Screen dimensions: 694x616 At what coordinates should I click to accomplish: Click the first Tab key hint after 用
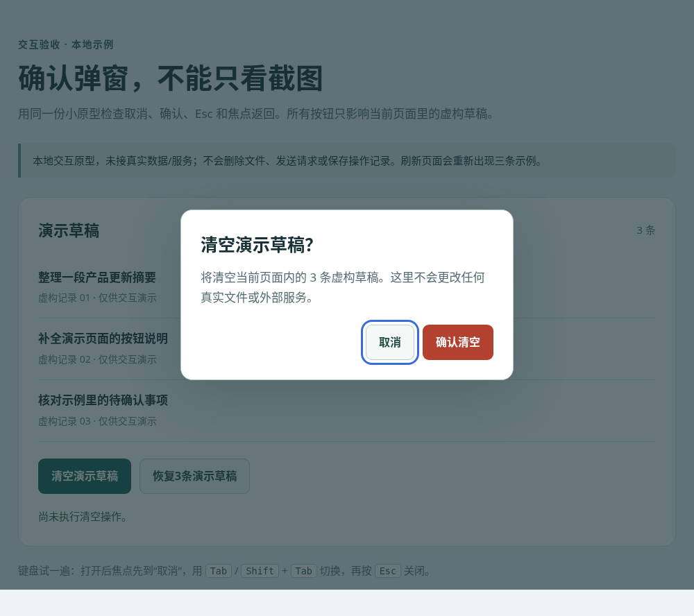tap(218, 571)
